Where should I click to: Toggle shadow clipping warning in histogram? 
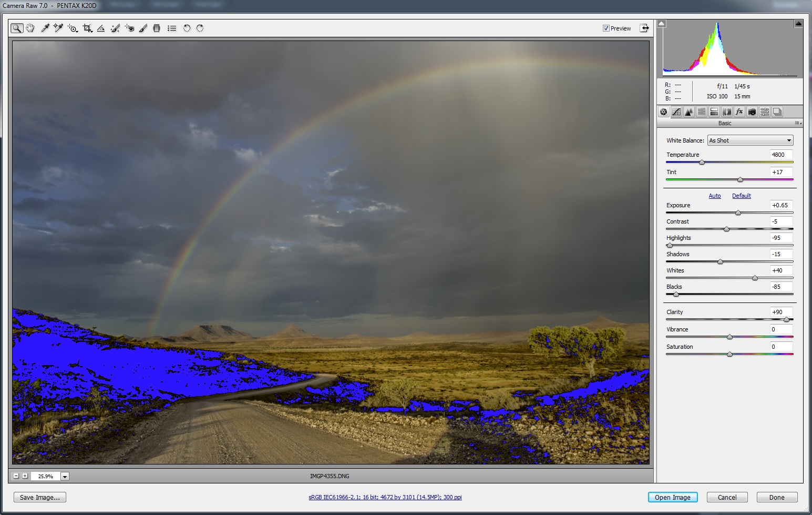click(662, 24)
